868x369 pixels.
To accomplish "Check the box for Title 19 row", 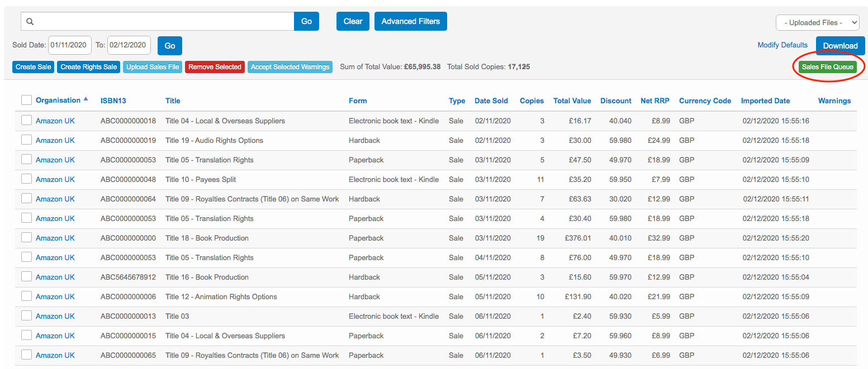I will pyautogui.click(x=26, y=140).
